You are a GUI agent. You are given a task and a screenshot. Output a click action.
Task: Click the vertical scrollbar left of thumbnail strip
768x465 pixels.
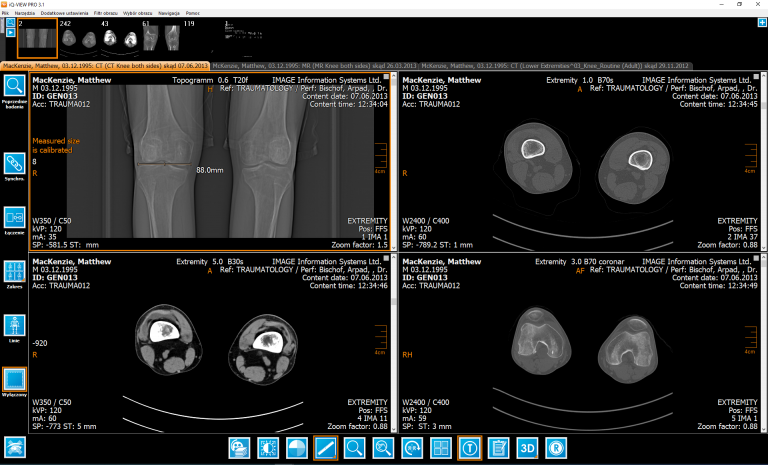[2, 27]
